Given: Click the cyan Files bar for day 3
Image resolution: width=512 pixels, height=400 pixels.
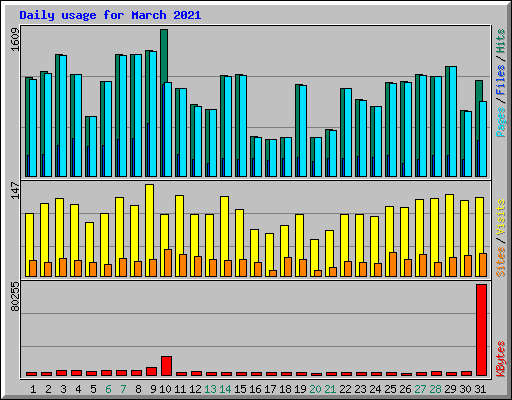Looking at the screenshot, I should click(x=63, y=116).
